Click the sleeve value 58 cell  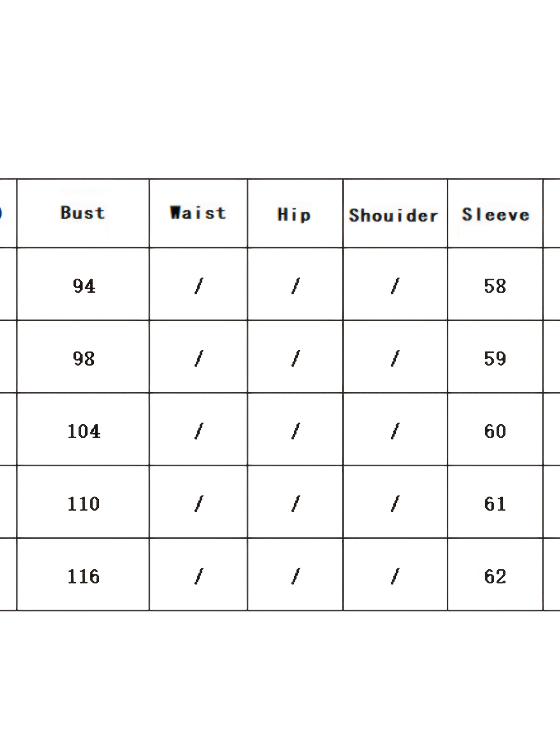[495, 286]
